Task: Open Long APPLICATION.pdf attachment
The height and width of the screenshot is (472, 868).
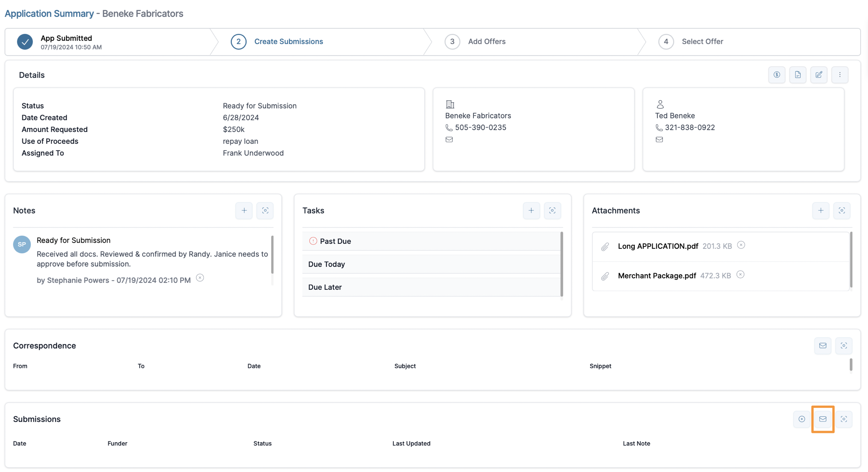Action: [658, 246]
